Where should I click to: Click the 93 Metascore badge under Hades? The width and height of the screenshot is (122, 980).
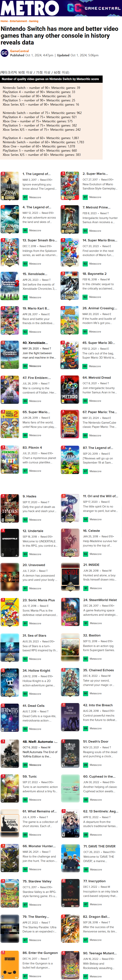pos(25,520)
